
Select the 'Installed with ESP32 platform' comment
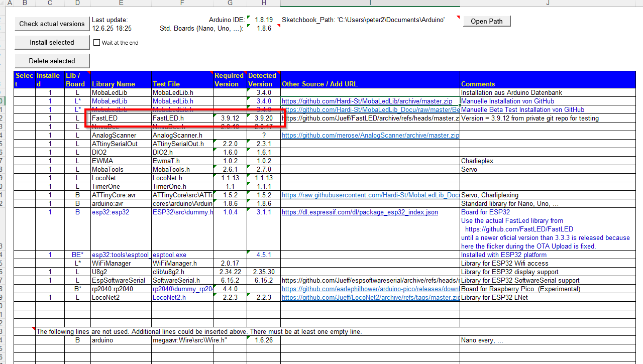pyautogui.click(x=548, y=255)
